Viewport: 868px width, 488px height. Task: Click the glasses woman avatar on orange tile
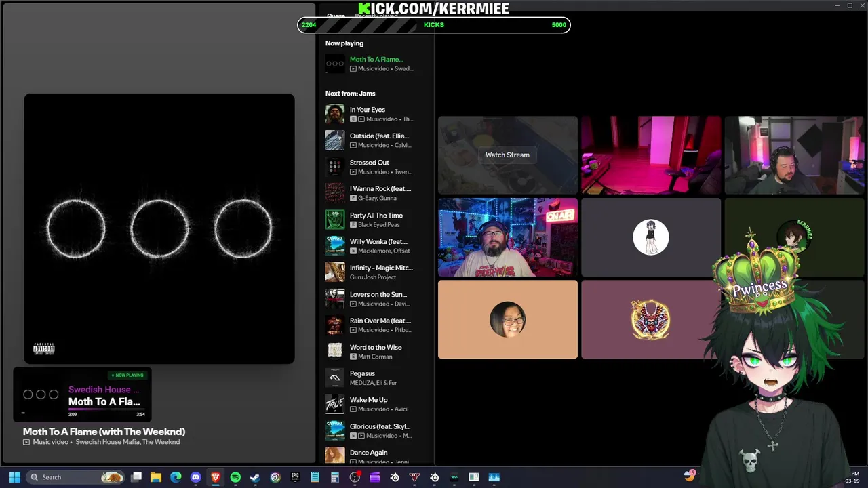[x=508, y=319]
